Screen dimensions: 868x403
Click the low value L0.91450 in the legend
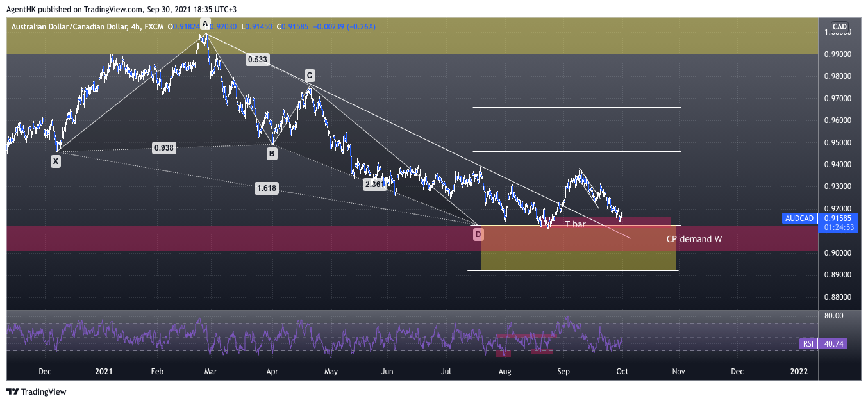(x=256, y=27)
